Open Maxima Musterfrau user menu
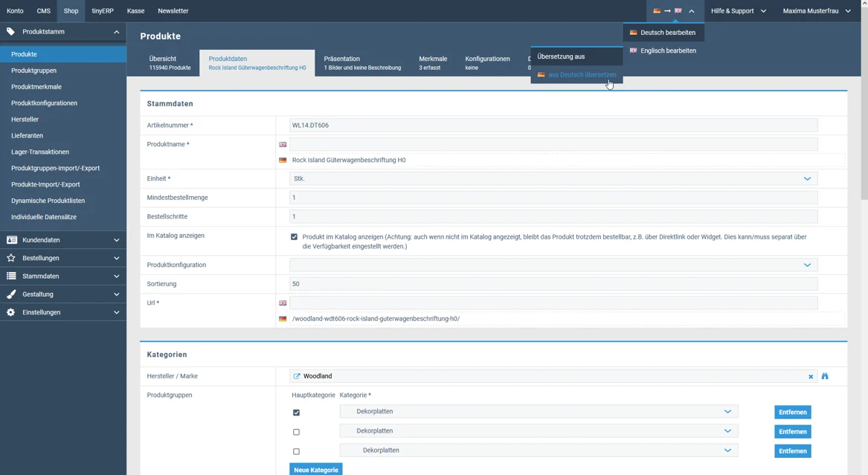Image resolution: width=868 pixels, height=475 pixels. [817, 10]
